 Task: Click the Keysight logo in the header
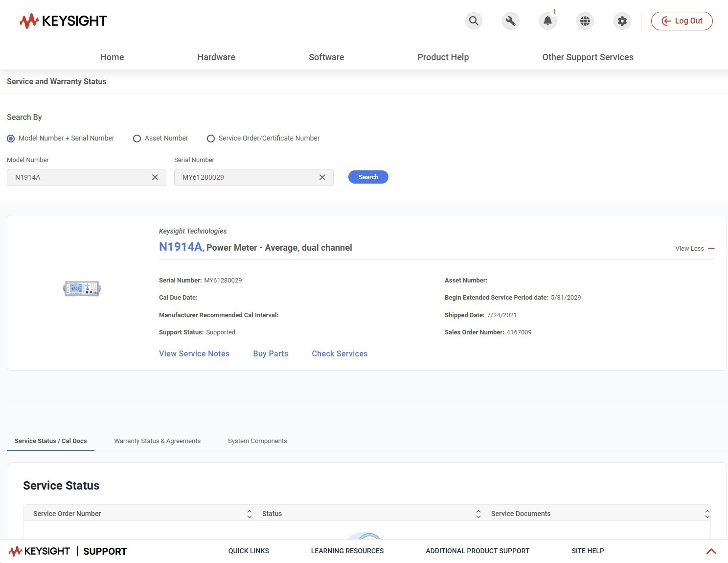[63, 21]
